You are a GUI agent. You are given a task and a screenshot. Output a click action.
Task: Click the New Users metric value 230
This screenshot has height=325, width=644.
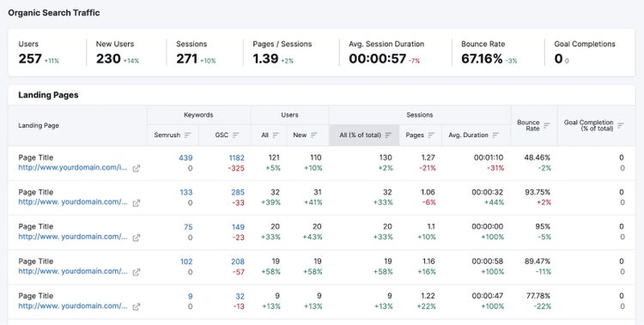pos(108,58)
